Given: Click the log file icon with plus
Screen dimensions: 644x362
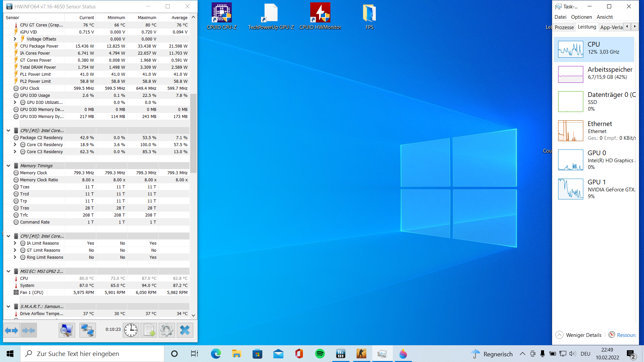Looking at the screenshot, I should [149, 330].
